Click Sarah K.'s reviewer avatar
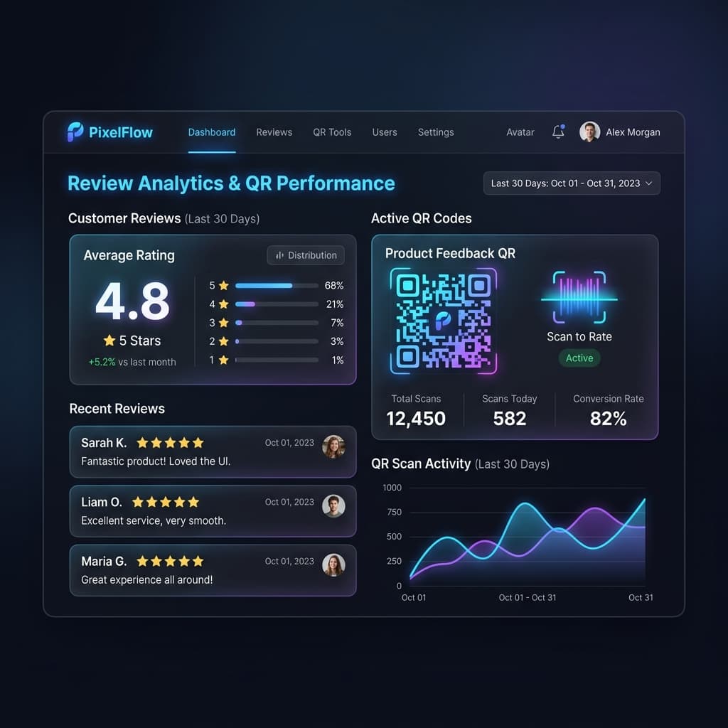The width and height of the screenshot is (728, 728). [x=334, y=446]
